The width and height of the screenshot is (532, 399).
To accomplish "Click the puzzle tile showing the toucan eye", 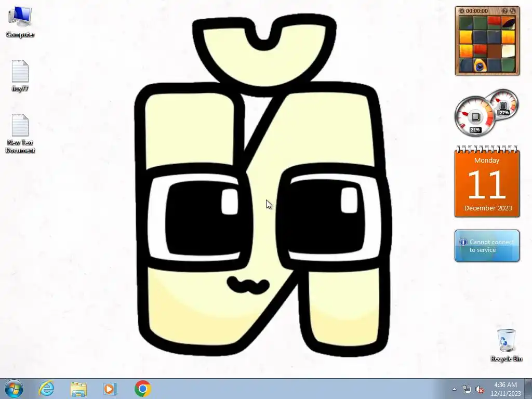I will click(480, 65).
